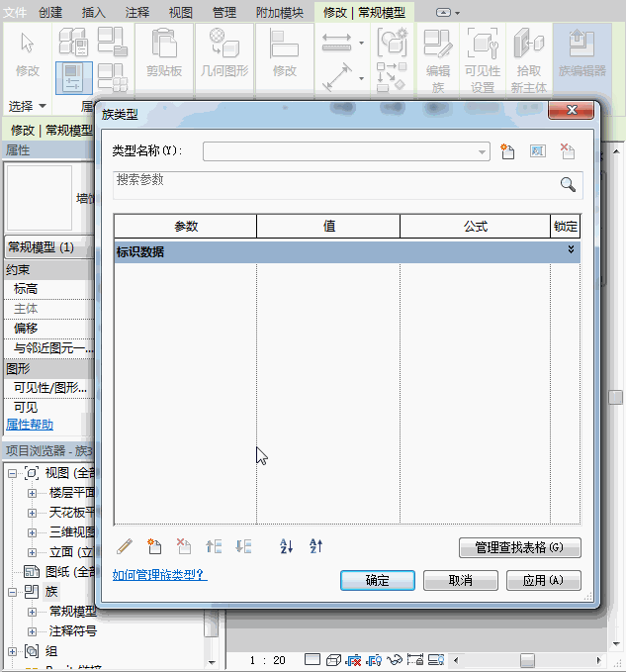Click the New Type icon beside type name

tap(508, 151)
